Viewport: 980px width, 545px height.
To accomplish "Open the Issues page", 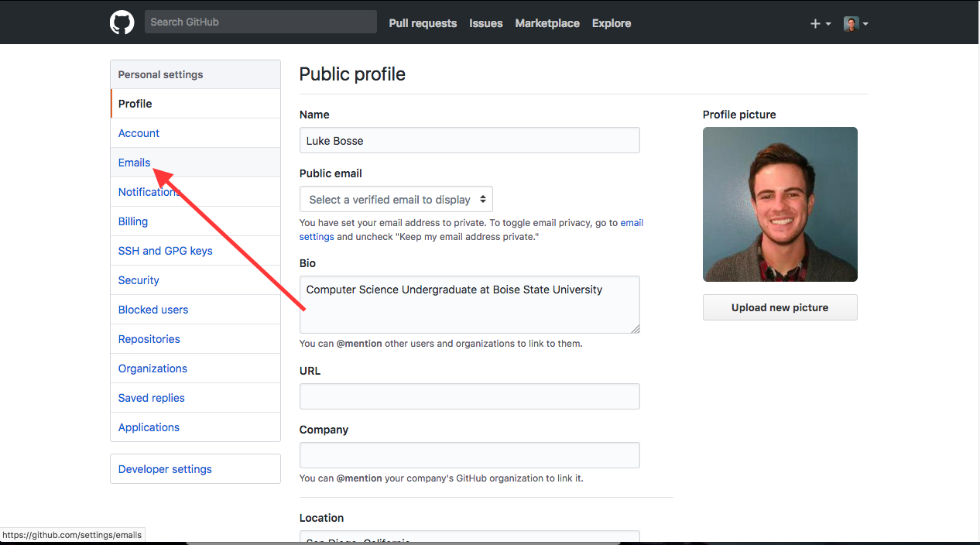I will point(485,23).
